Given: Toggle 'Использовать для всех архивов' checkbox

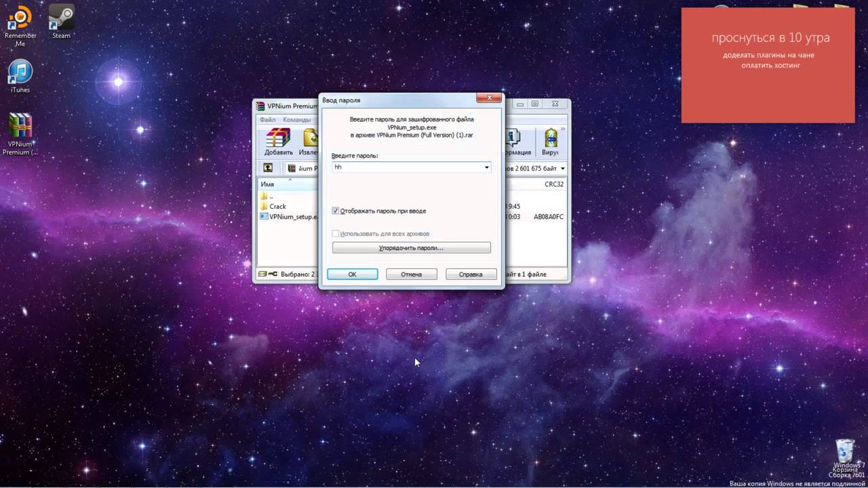Looking at the screenshot, I should 336,233.
